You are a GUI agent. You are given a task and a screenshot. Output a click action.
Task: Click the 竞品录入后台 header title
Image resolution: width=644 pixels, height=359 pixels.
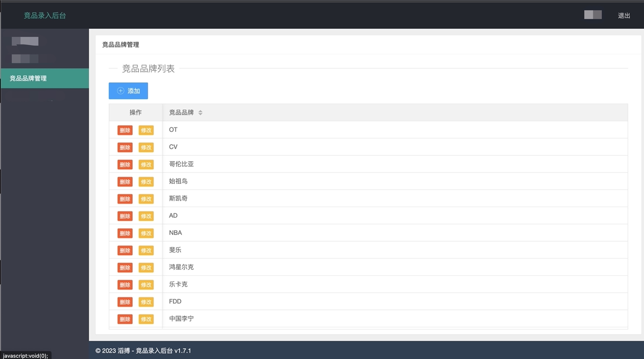click(x=45, y=16)
